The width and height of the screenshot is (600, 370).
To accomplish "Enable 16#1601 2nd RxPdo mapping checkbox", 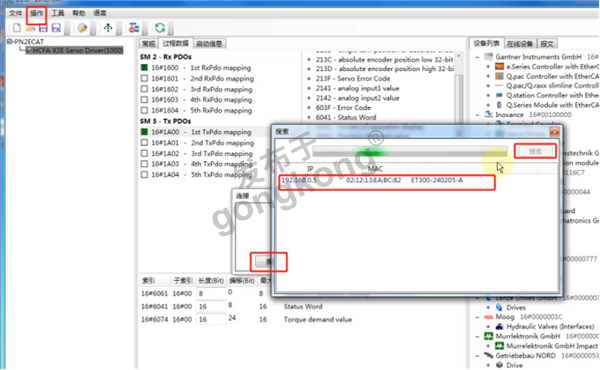I will coord(144,78).
